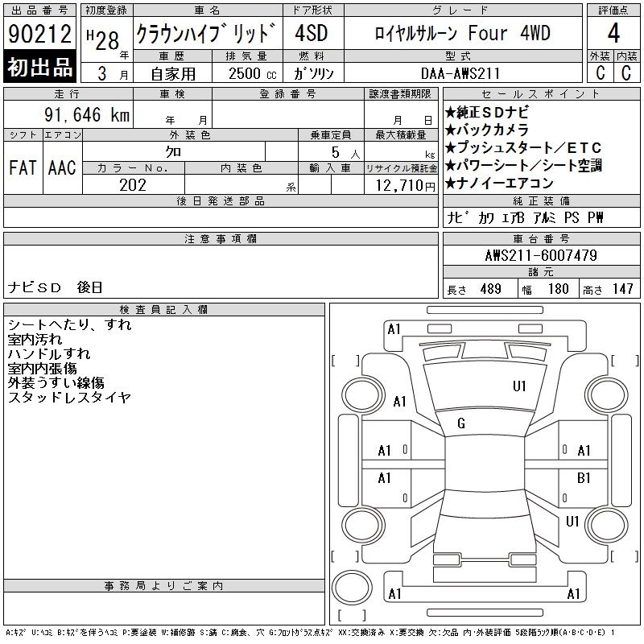Click the FAT shift type cell
644x644 pixels.
(23, 167)
